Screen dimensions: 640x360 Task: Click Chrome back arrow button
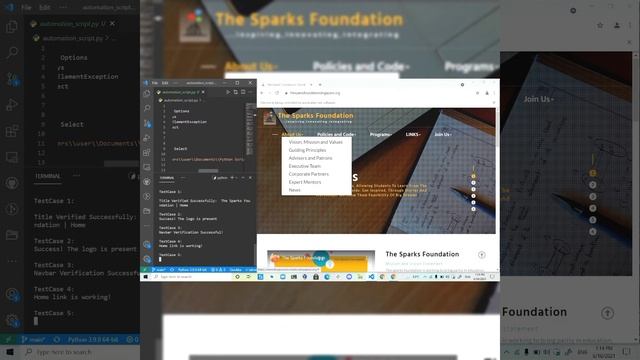262,93
